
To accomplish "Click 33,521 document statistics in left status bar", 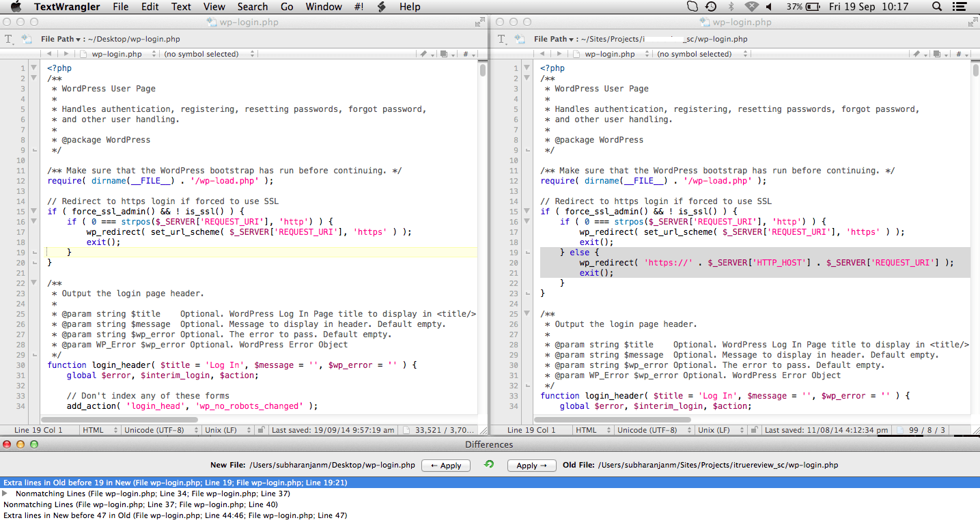I will [439, 430].
